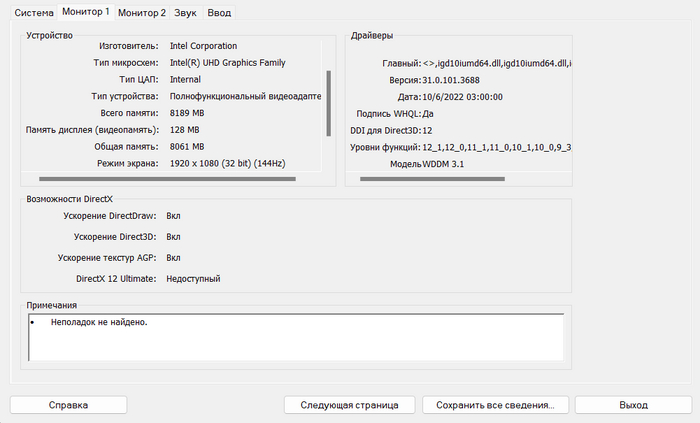700x423 pixels.
Task: Click the Ускорение текстур AGP label
Action: 107,258
